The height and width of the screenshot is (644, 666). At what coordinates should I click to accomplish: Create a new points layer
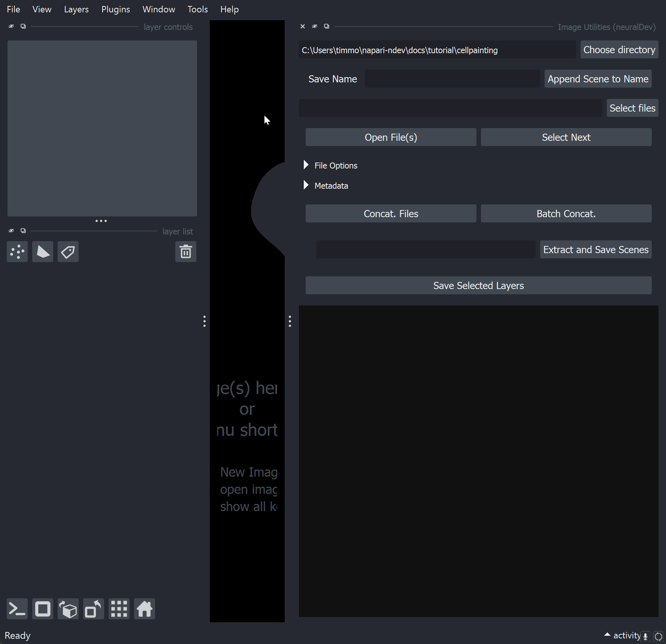(x=17, y=252)
